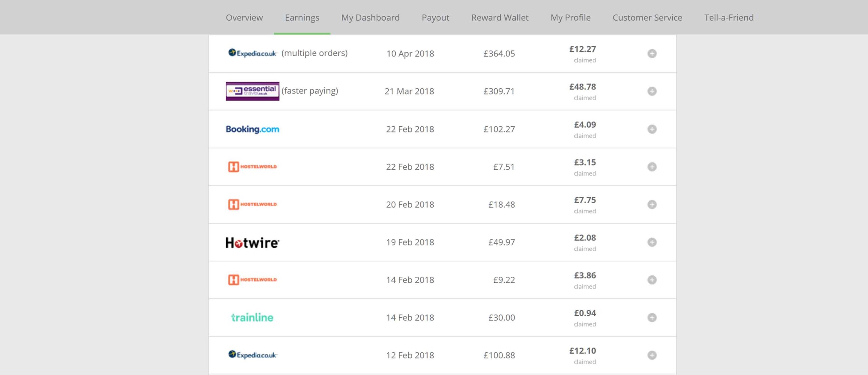The image size is (868, 375).
Task: Click the Hostelworld logo in the £18.48 row
Action: click(x=252, y=204)
